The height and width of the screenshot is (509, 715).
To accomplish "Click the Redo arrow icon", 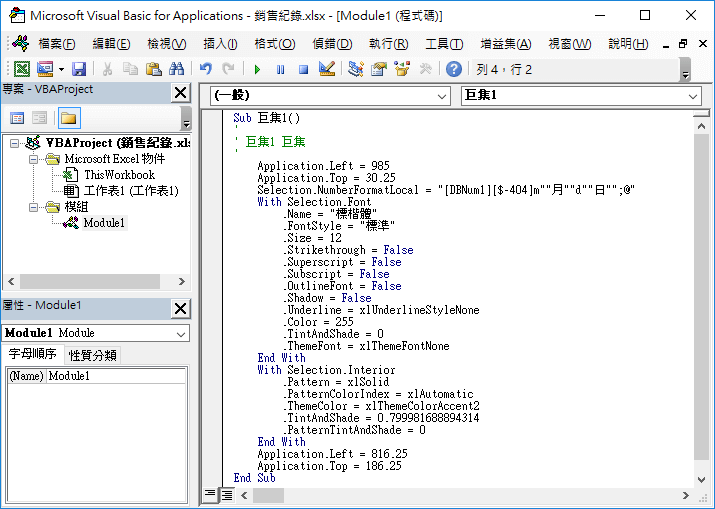I will (228, 69).
